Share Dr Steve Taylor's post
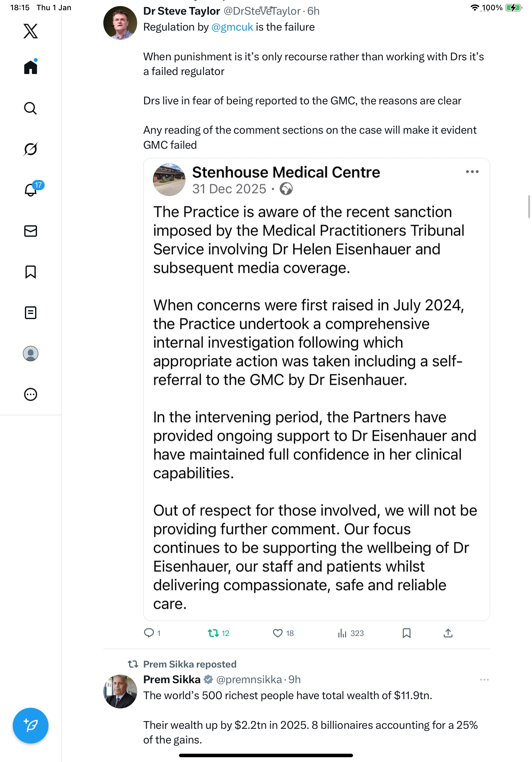Image resolution: width=532 pixels, height=762 pixels. pyautogui.click(x=448, y=633)
